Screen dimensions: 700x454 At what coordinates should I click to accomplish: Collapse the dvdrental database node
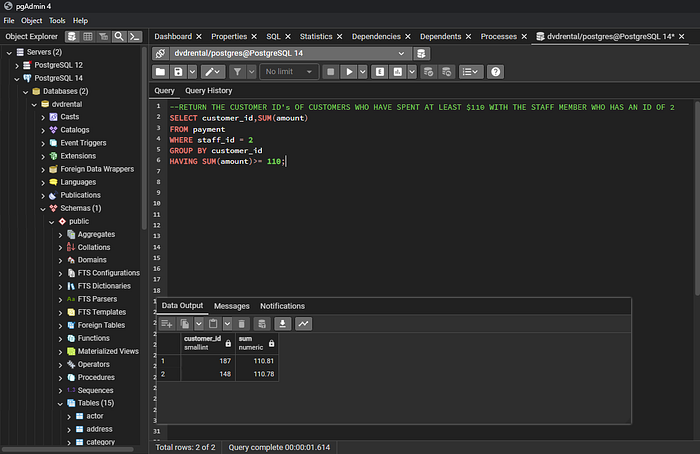[x=32, y=103]
